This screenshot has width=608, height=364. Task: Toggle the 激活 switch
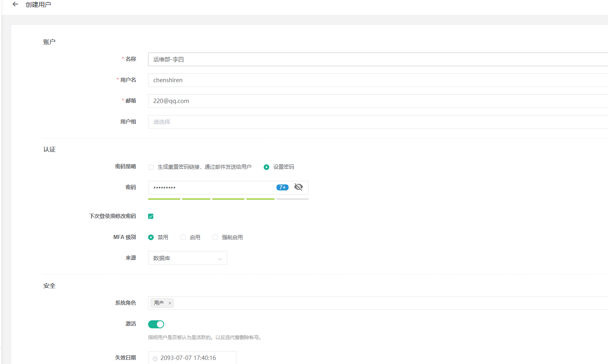click(x=156, y=324)
